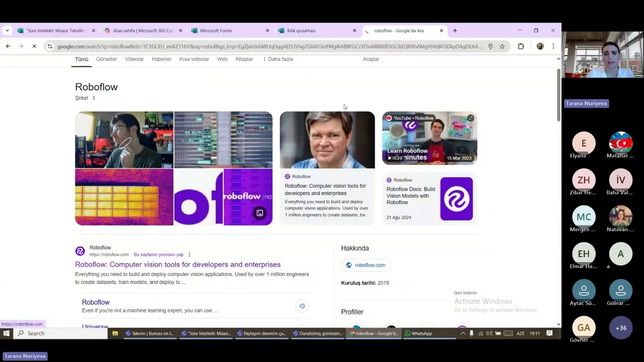
Task: Open the Kitaplar search filter
Action: tap(244, 59)
